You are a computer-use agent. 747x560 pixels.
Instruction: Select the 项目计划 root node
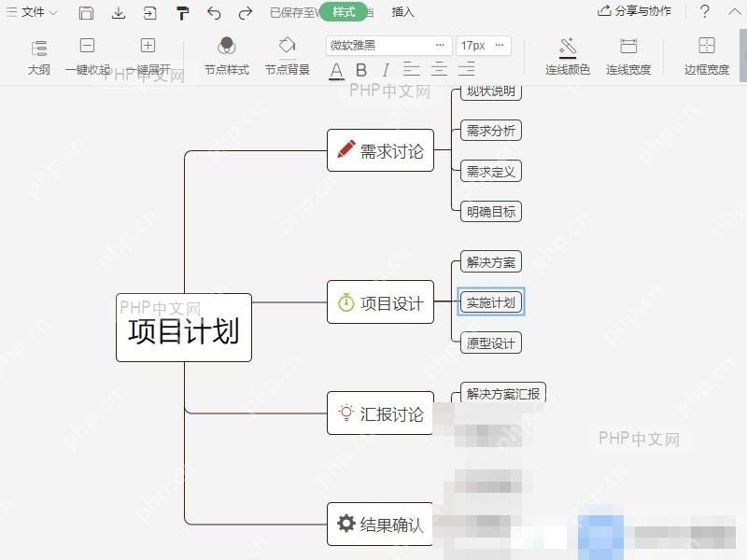point(184,328)
